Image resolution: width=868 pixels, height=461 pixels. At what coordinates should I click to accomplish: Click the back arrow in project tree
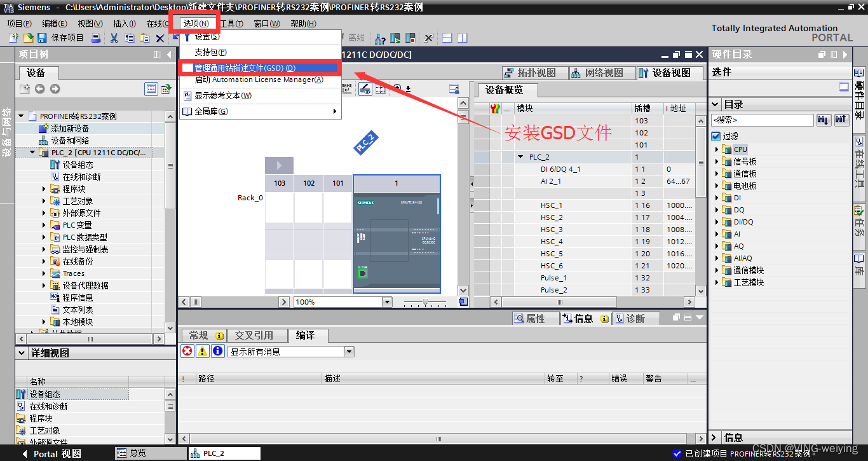[40, 88]
